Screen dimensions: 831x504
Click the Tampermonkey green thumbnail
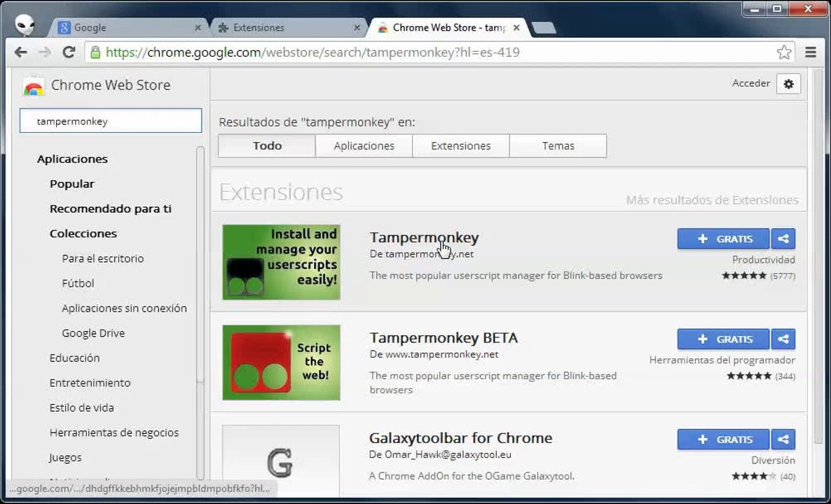coord(282,262)
